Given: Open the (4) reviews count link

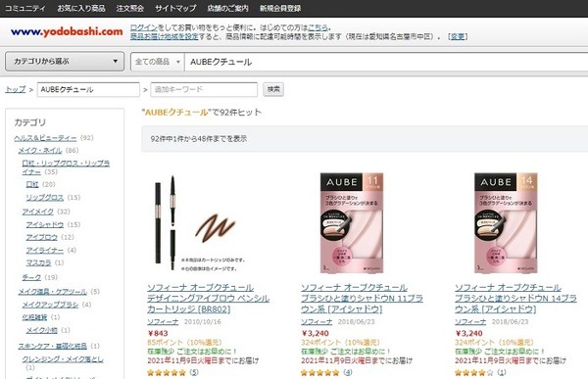Looking at the screenshot, I should [x=348, y=372].
